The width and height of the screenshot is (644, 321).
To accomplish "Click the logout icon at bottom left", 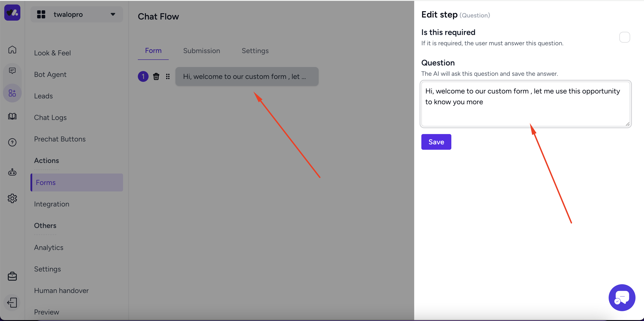I will [x=12, y=302].
